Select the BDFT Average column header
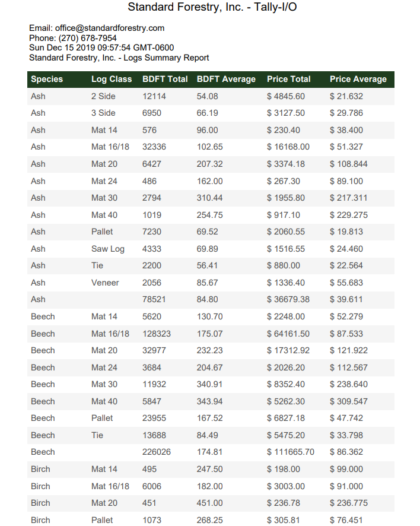Image resolution: width=420 pixels, height=526 pixels. (226, 79)
